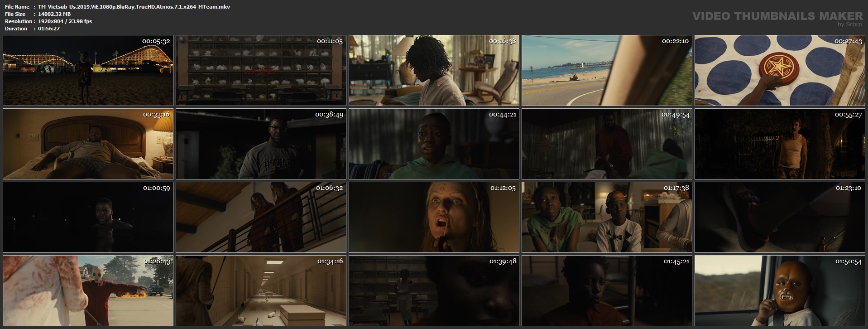Click the 00:27:43 timestamp overlay
868x329 pixels.
(x=849, y=41)
